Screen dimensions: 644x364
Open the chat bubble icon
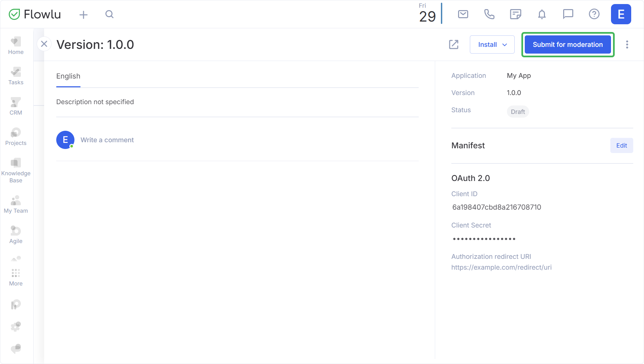pos(568,14)
